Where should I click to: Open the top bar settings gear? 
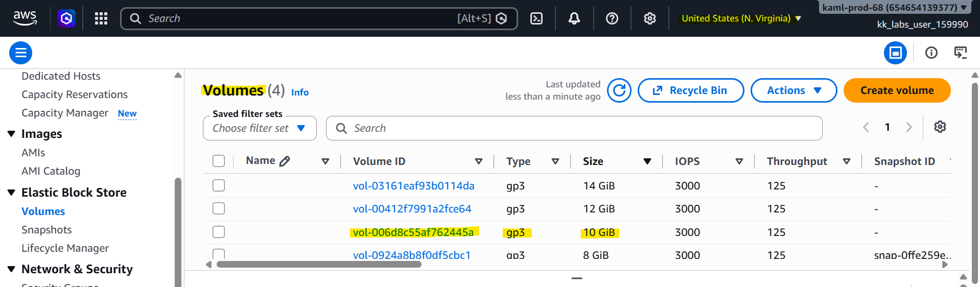pos(650,18)
